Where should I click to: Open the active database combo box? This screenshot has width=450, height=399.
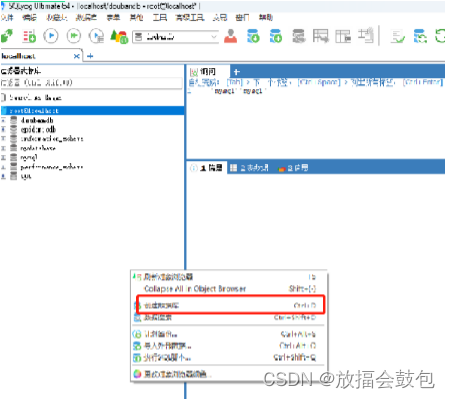pyautogui.click(x=176, y=37)
